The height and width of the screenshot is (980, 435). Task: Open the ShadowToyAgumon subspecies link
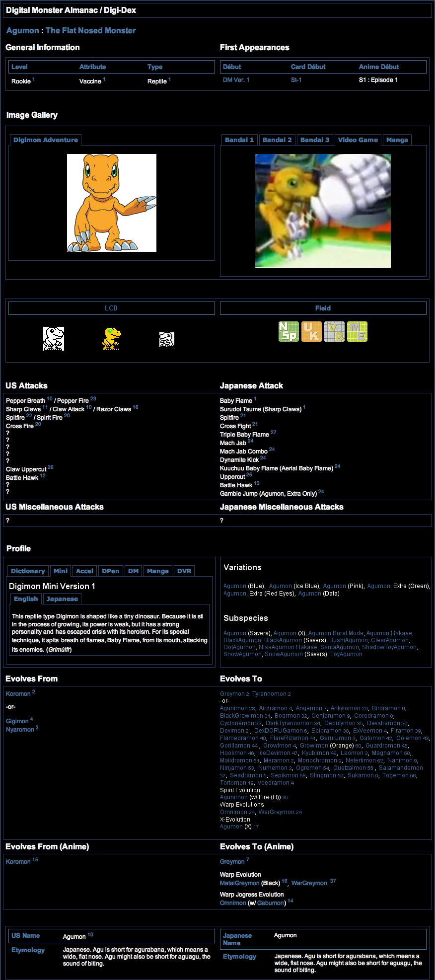coord(389,647)
